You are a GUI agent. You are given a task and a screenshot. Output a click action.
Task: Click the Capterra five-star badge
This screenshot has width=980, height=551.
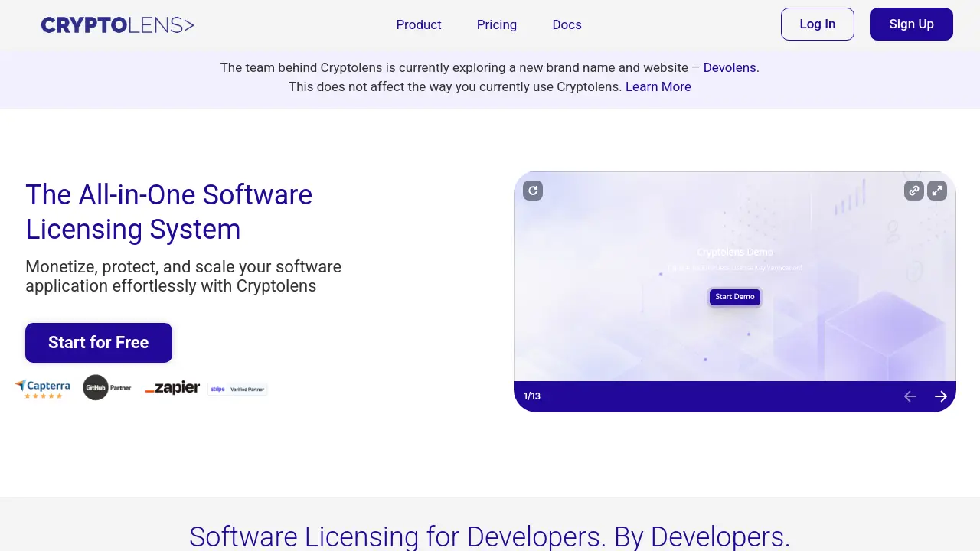43,388
